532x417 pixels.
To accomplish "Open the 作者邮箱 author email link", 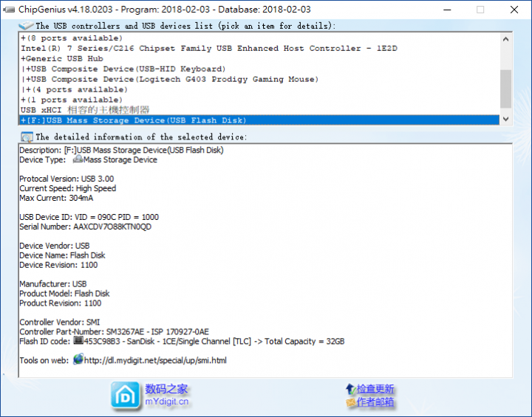I will (375, 402).
